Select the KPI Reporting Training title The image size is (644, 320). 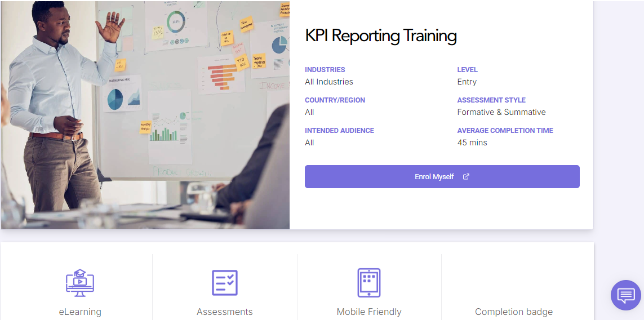[381, 35]
